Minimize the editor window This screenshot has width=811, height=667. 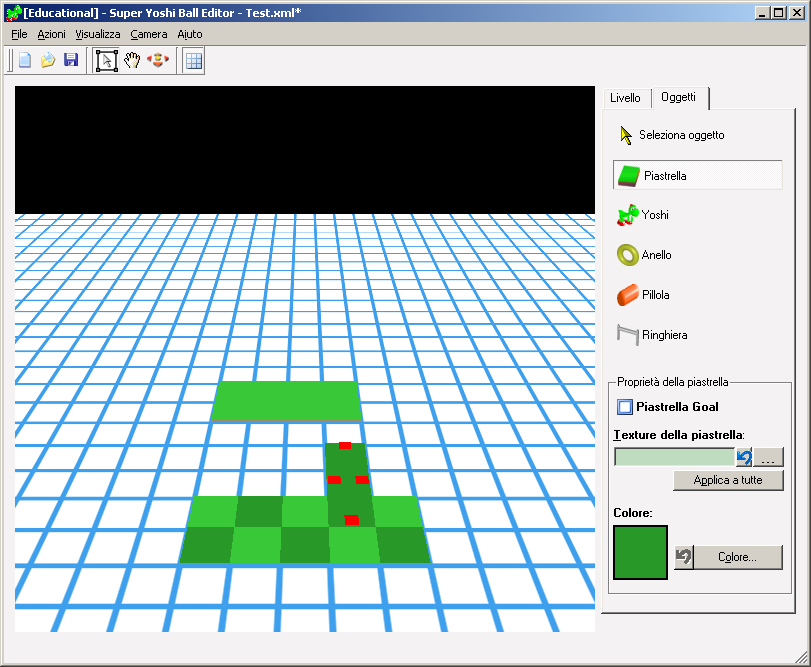(761, 13)
